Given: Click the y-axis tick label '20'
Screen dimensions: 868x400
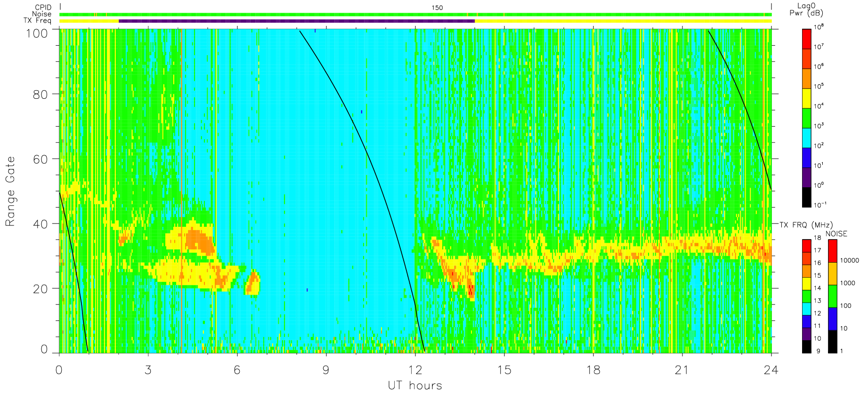Looking at the screenshot, I should click(40, 289).
